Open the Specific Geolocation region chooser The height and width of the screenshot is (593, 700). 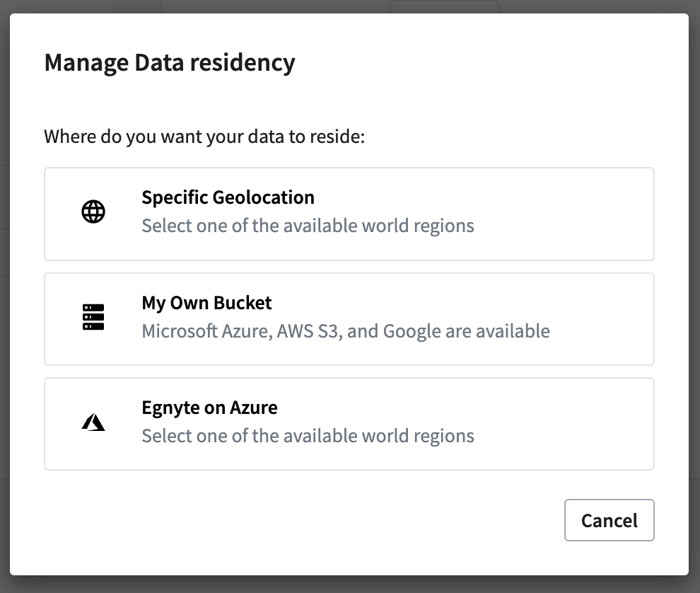click(x=349, y=213)
